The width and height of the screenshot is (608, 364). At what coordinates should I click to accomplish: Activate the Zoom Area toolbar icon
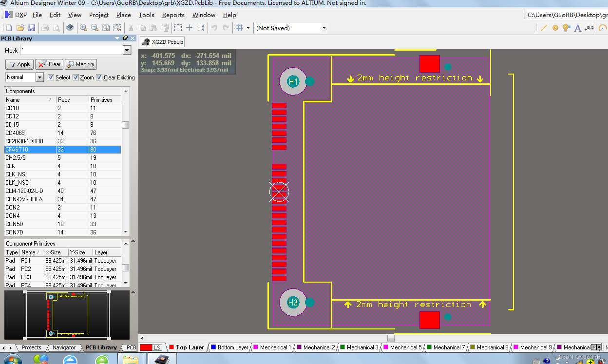[117, 28]
